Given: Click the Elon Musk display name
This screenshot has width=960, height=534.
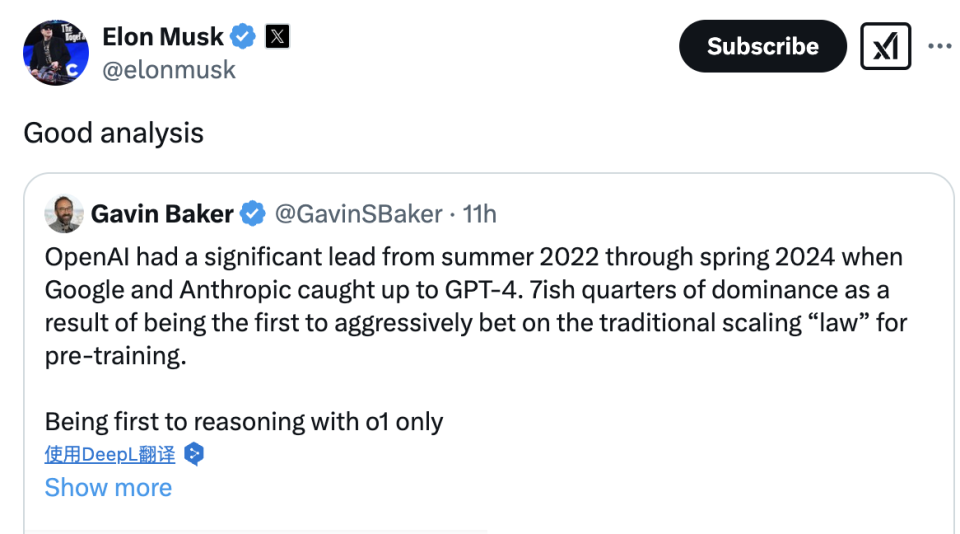Looking at the screenshot, I should 163,37.
